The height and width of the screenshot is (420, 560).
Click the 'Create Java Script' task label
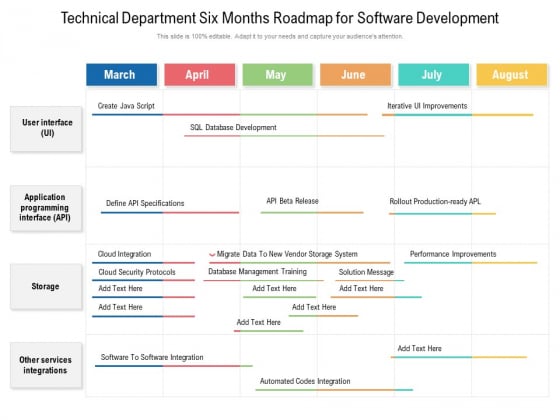[x=126, y=106]
